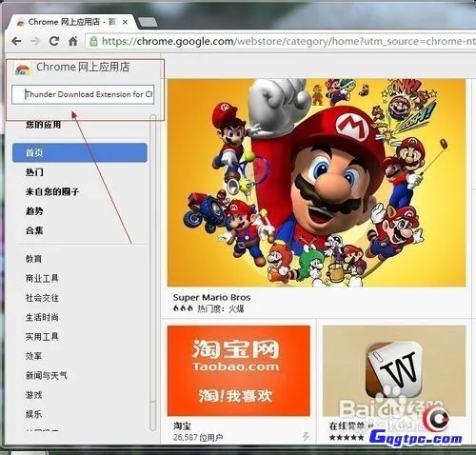Choose the 娱乐 category
Viewport: 476px width, 455px height.
click(x=33, y=414)
